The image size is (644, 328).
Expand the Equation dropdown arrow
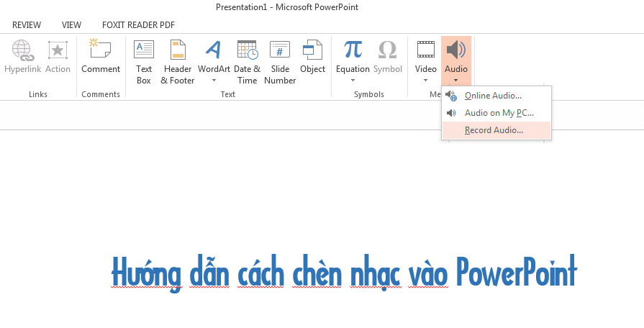coord(353,81)
